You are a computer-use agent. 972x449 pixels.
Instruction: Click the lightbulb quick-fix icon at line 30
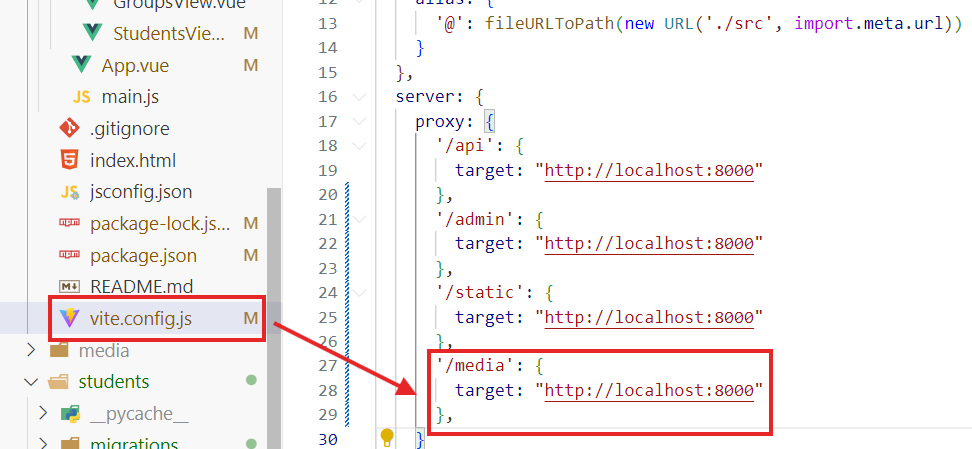388,437
